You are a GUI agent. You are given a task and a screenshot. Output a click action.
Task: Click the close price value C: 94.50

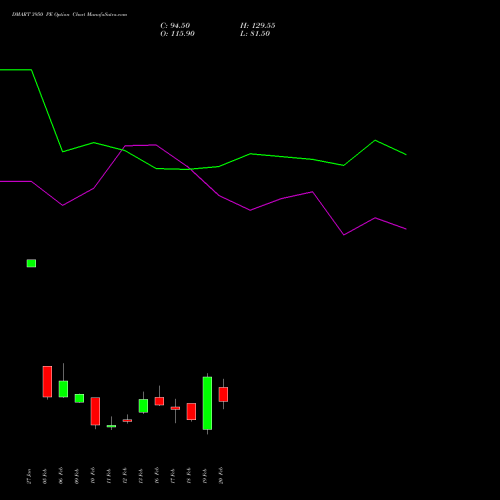coord(175,26)
